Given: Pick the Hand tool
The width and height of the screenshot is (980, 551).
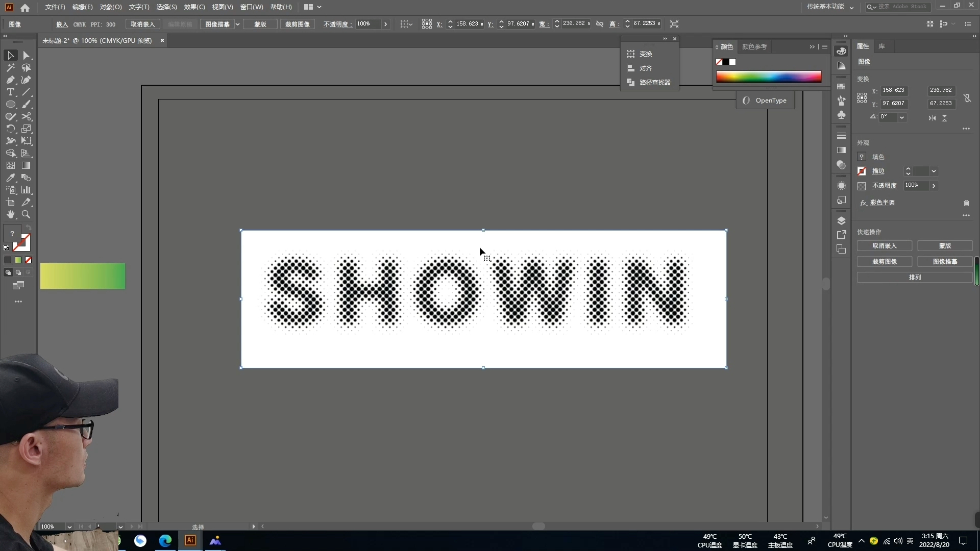Looking at the screenshot, I should pyautogui.click(x=10, y=215).
